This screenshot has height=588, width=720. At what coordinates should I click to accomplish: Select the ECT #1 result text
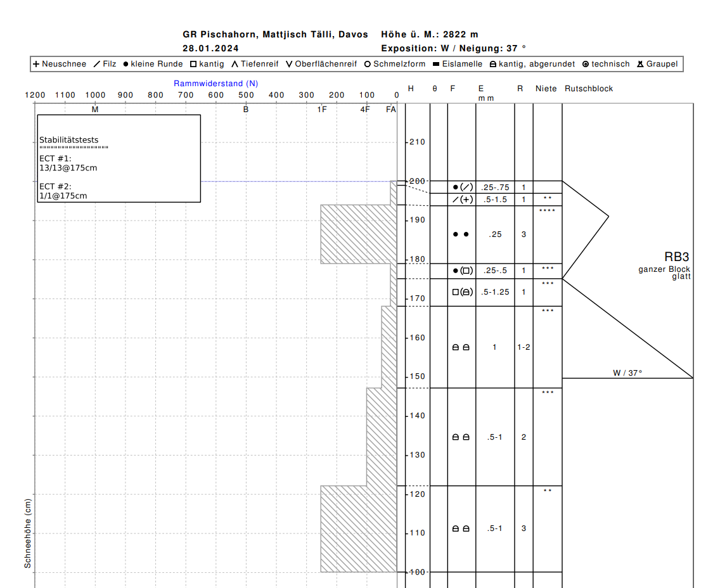click(68, 168)
